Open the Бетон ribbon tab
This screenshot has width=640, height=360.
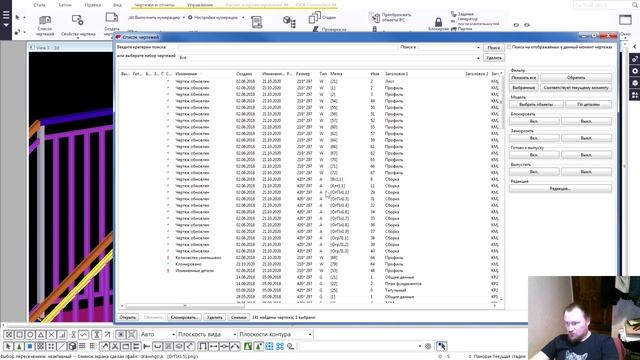(x=65, y=5)
